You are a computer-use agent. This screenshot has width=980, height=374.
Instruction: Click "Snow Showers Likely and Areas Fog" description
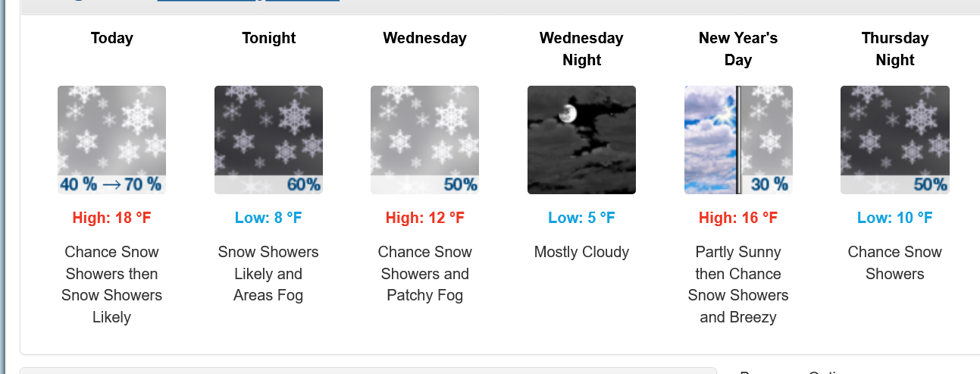tap(268, 274)
